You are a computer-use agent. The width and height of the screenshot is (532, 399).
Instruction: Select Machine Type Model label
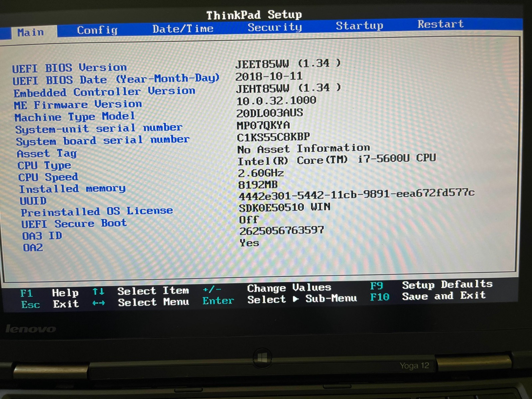pos(75,117)
